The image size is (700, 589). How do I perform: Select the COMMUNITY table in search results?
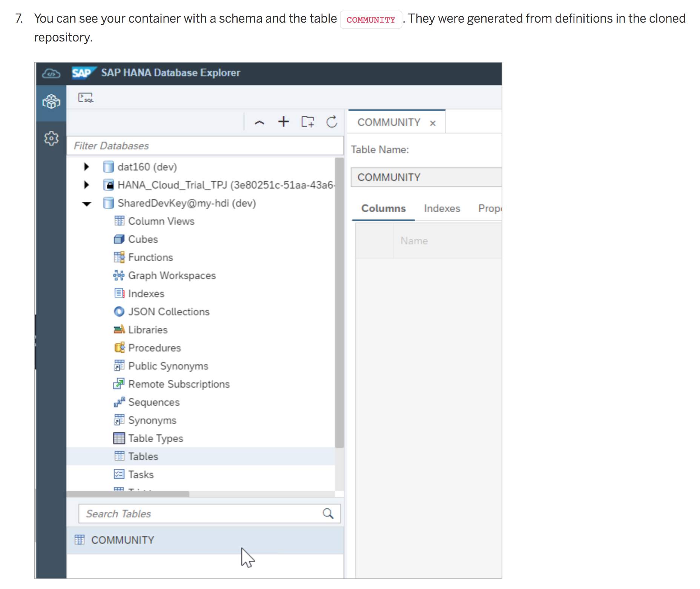pyautogui.click(x=122, y=540)
